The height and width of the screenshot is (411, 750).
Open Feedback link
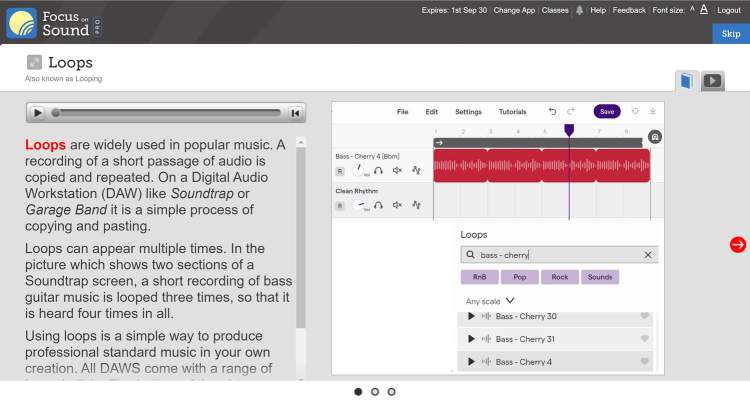[x=629, y=10]
